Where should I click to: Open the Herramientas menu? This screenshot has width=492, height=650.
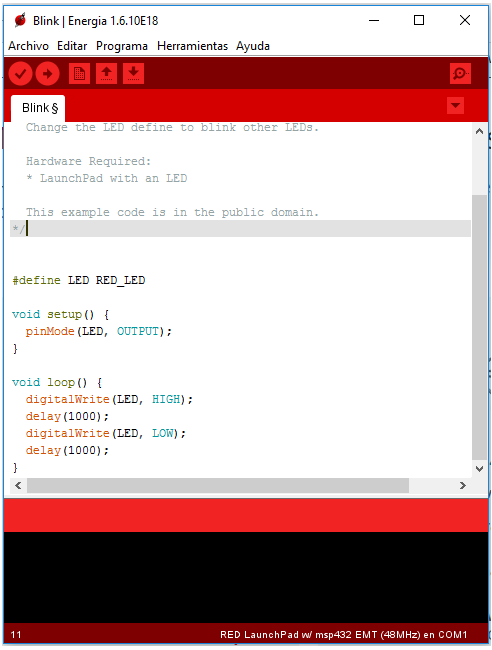192,46
